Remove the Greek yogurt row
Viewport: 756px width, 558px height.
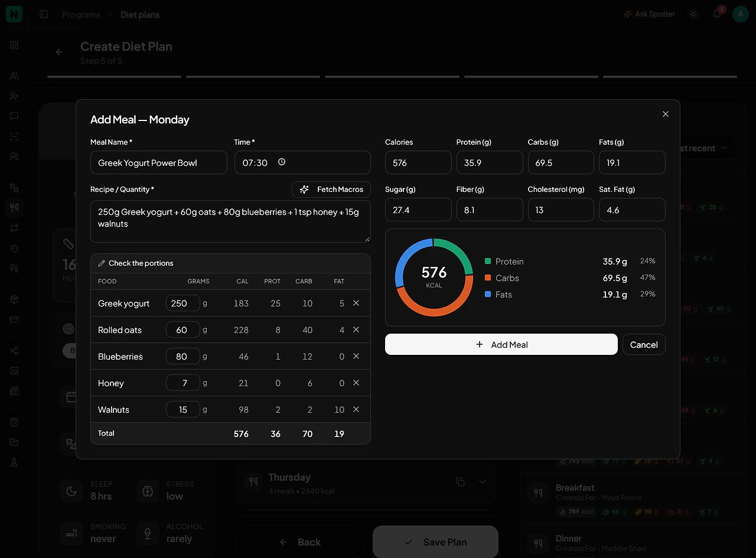(356, 303)
